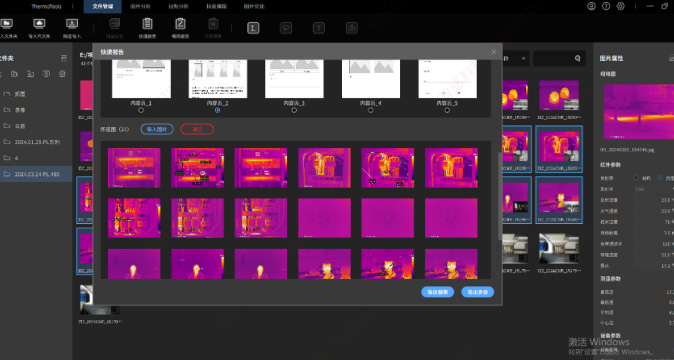The height and width of the screenshot is (360, 674).
Task: Click the search magnifier icon
Action: (578, 58)
